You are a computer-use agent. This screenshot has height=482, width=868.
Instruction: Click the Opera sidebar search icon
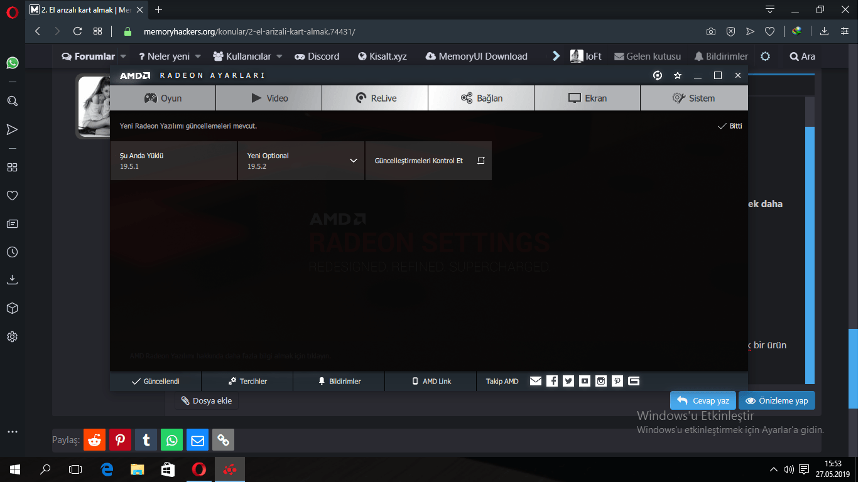coord(12,101)
